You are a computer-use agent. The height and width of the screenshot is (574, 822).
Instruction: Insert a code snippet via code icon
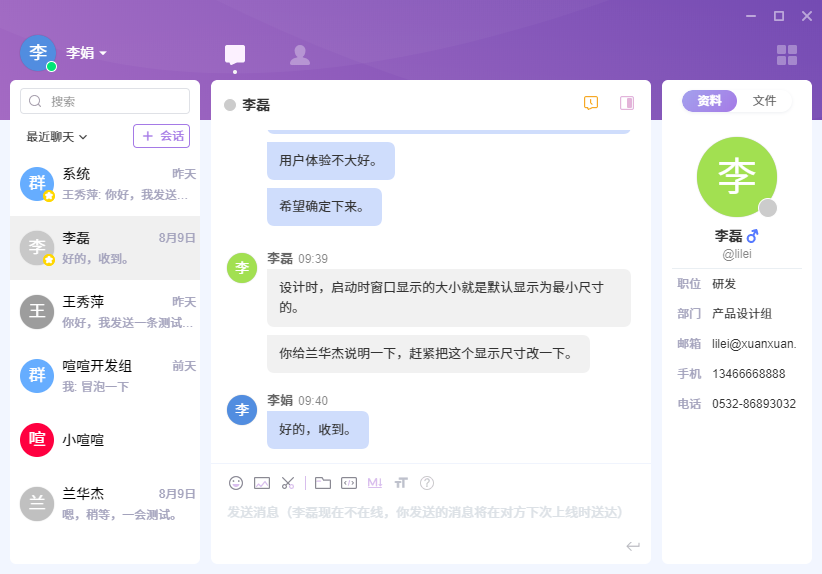click(x=349, y=483)
